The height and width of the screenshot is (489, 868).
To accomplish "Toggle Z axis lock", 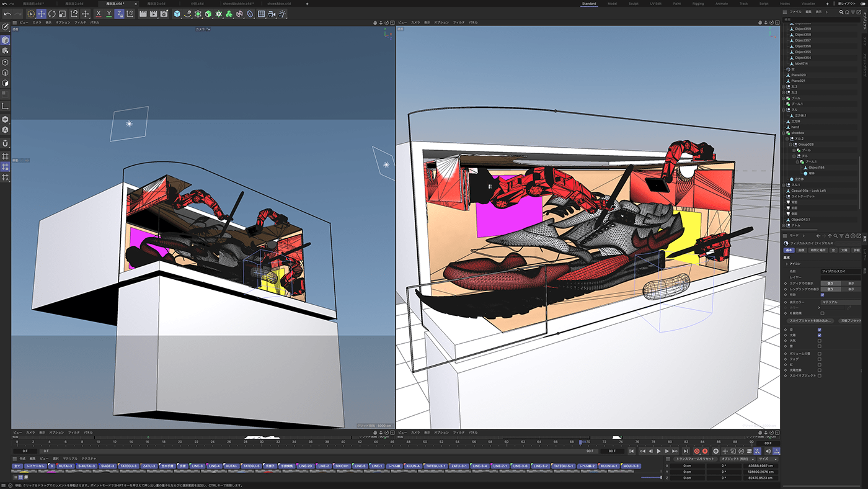I will [120, 14].
